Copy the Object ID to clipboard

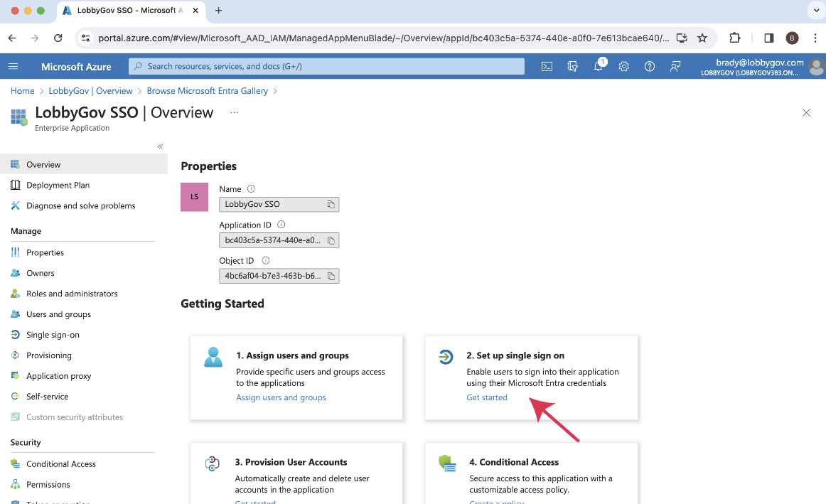coord(331,276)
